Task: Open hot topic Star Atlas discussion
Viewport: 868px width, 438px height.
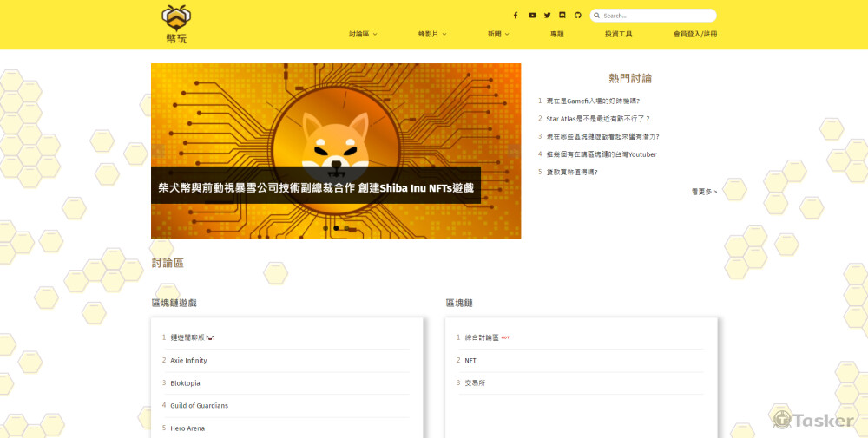Action: coord(598,119)
